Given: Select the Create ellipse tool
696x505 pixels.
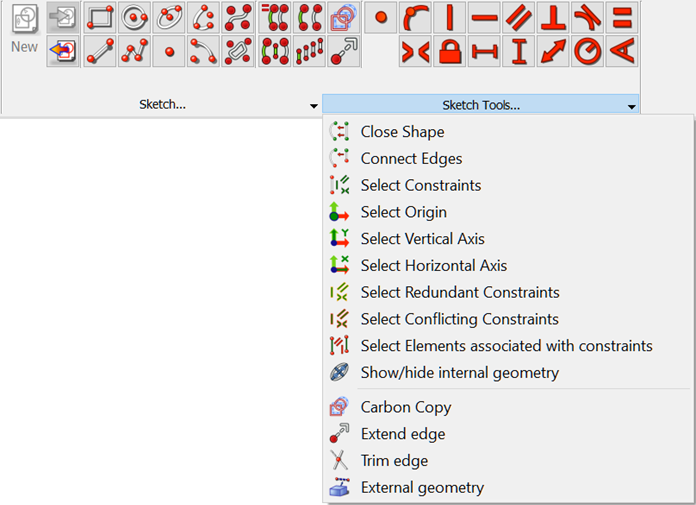Looking at the screenshot, I should coord(169,17).
